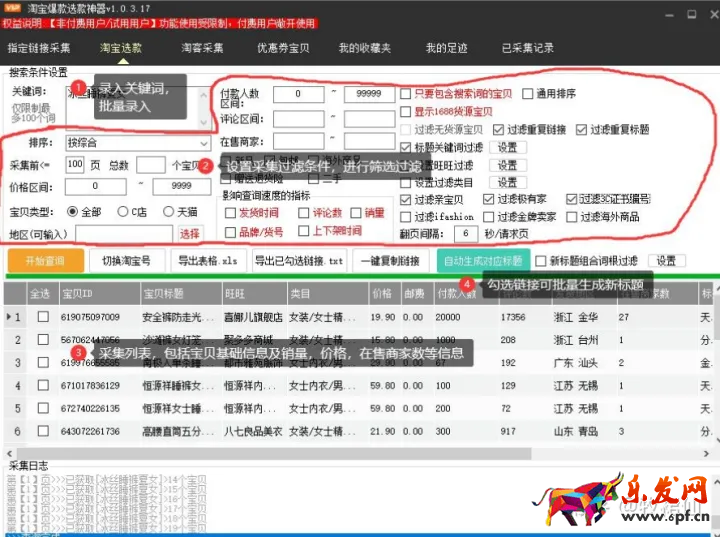Click the 宝贝ID column header
This screenshot has height=537, width=720.
[99, 294]
